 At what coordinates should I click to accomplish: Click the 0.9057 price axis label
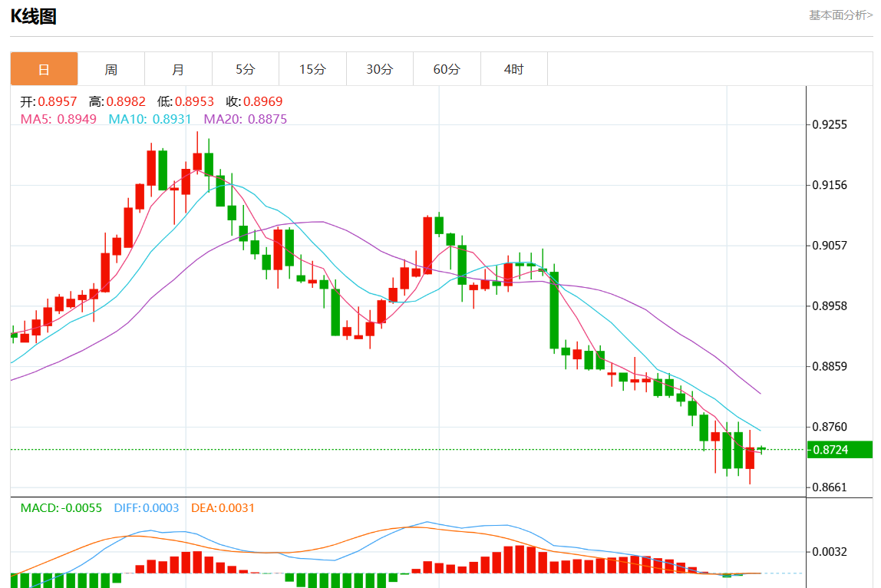830,246
